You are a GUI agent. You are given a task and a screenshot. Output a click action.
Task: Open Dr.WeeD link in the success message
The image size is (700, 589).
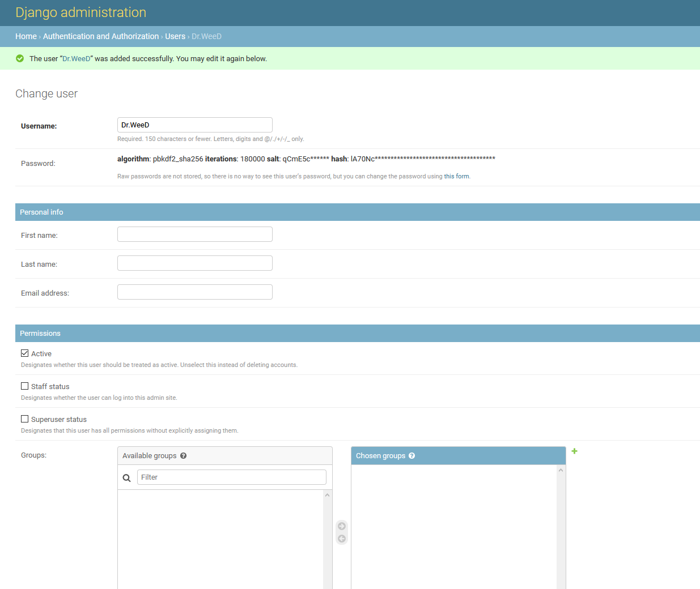(77, 59)
